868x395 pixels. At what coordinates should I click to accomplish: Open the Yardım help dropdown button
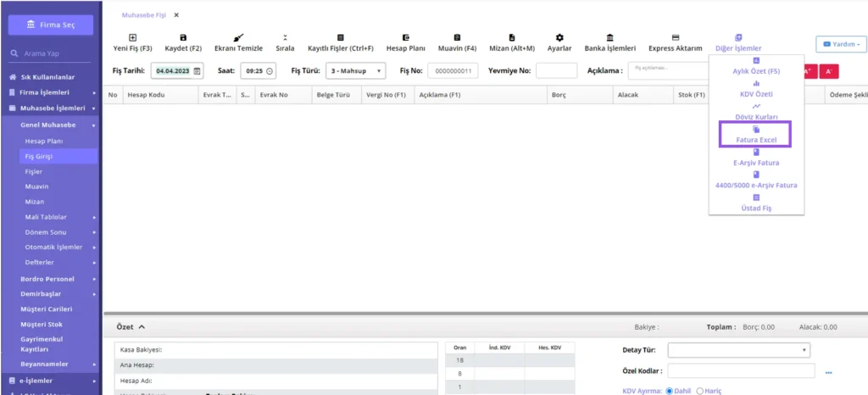click(841, 44)
